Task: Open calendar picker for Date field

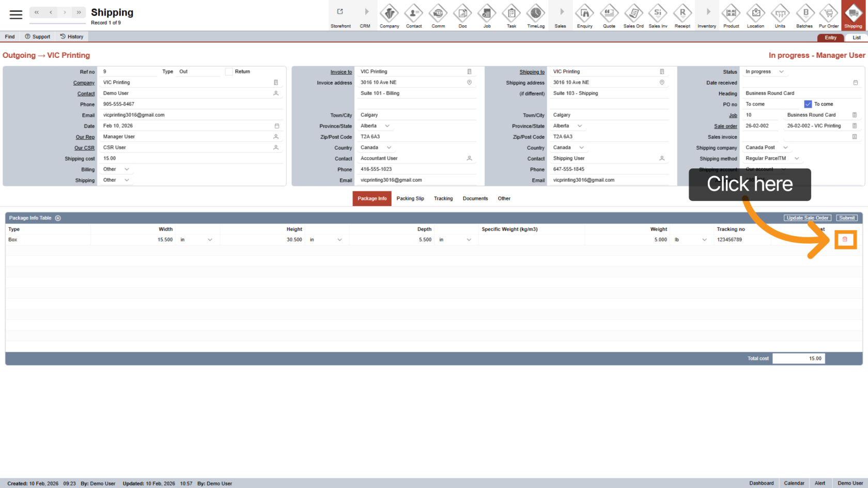Action: tap(277, 126)
